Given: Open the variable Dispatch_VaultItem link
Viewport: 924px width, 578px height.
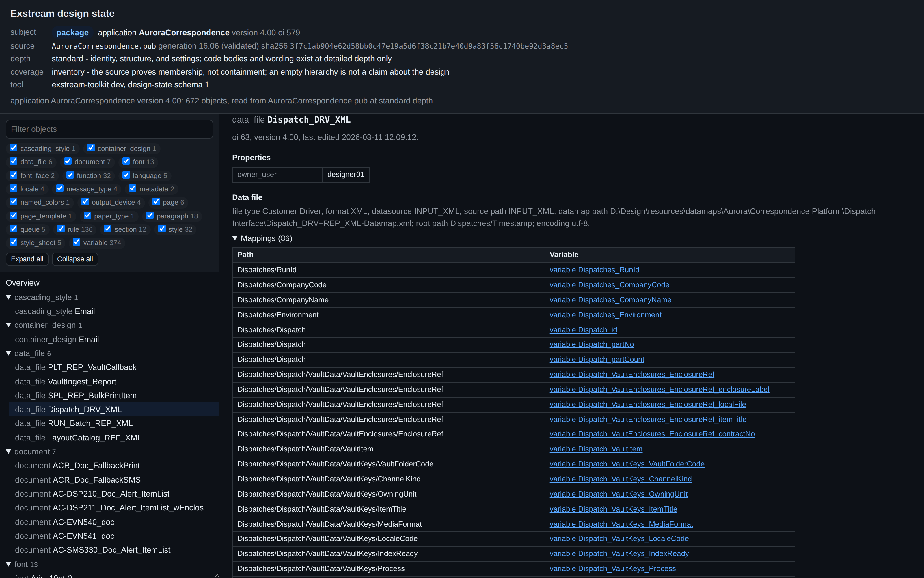Looking at the screenshot, I should click(x=596, y=449).
